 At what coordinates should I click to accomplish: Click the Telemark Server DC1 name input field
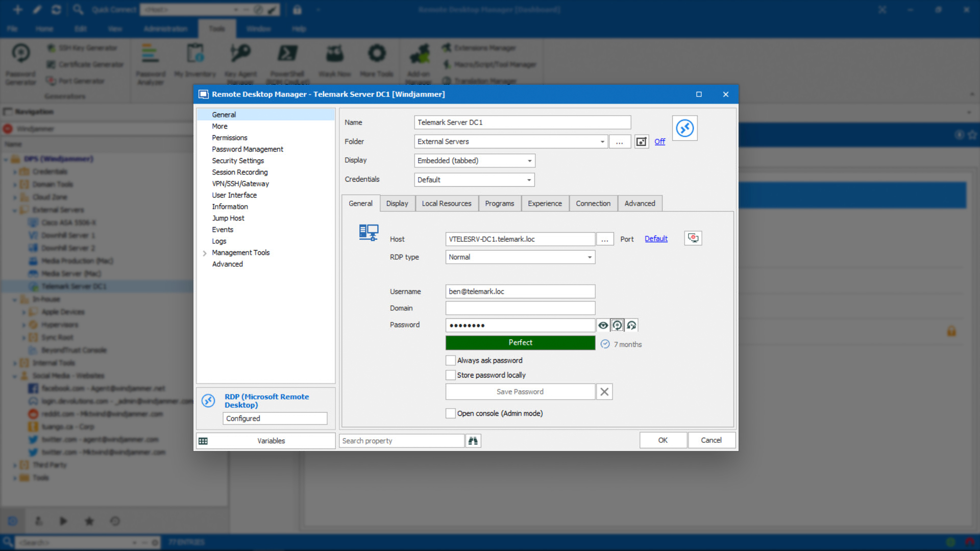(522, 122)
